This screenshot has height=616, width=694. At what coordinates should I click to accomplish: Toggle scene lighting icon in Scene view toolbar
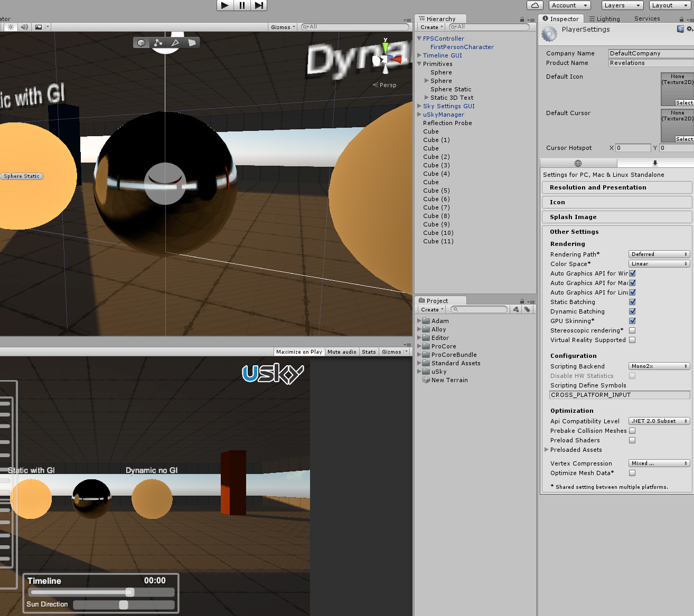(x=11, y=27)
